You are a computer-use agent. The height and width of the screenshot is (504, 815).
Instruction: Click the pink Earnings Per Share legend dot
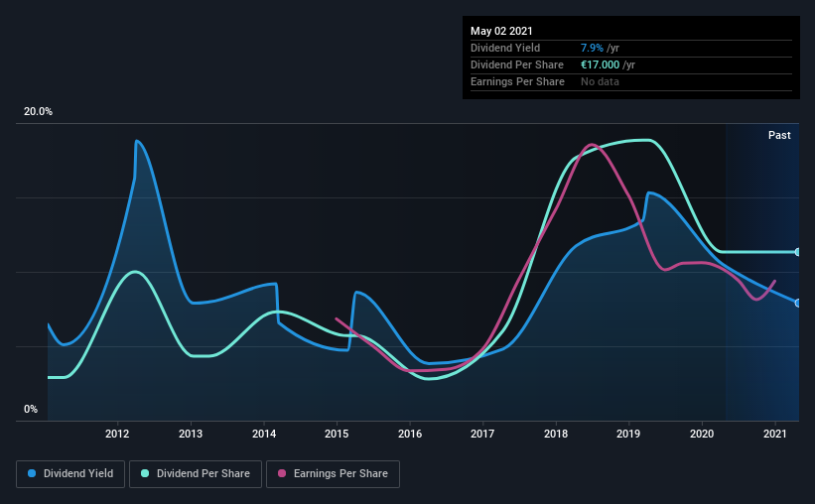282,473
